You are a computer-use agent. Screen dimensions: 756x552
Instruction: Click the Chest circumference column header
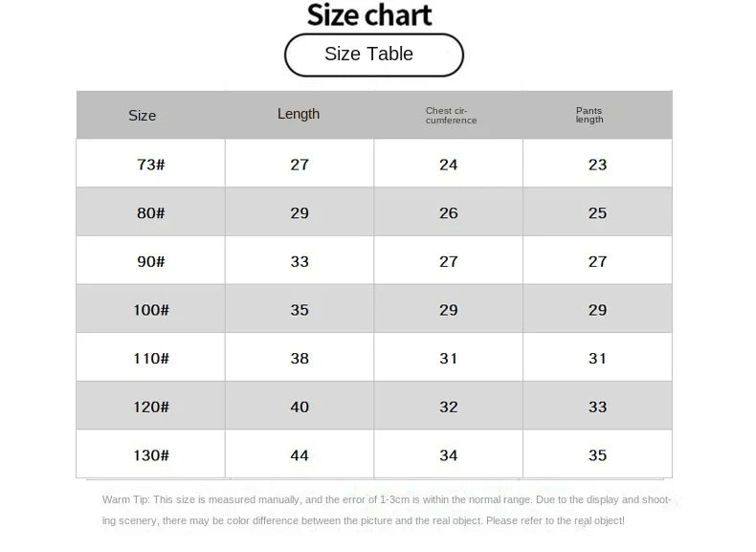pos(451,116)
